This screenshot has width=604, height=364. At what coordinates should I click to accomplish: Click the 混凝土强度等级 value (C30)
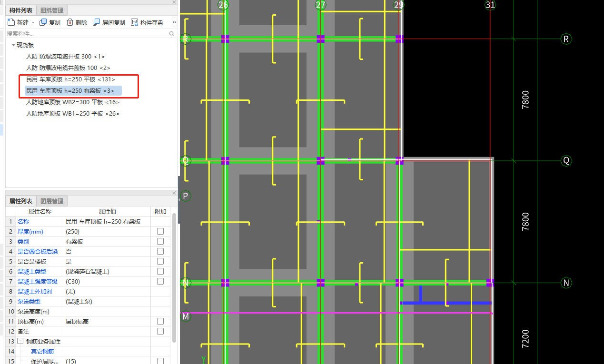(108, 281)
